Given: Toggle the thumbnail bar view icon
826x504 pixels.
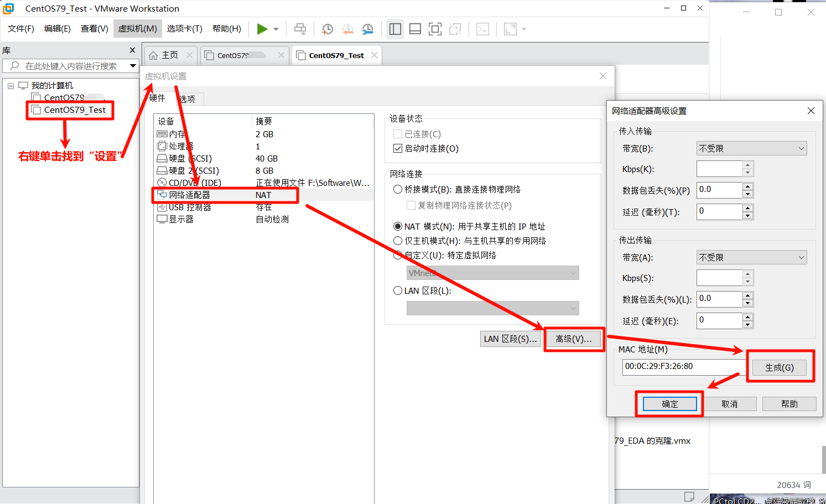Looking at the screenshot, I should (x=415, y=29).
